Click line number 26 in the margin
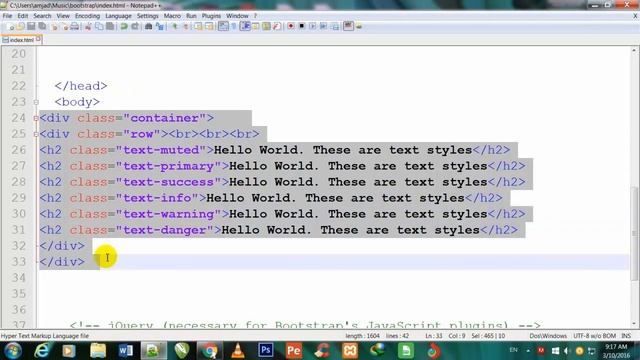The height and width of the screenshot is (360, 640). [19, 150]
